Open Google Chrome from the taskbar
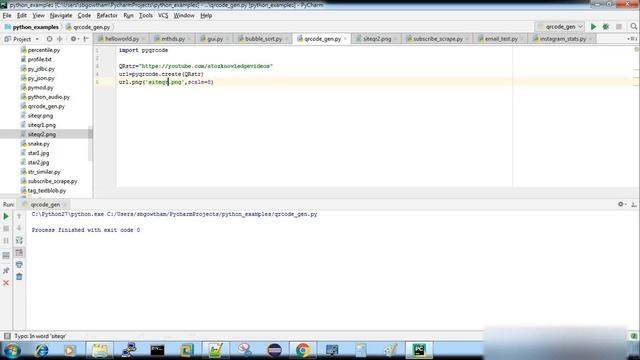Screen dimensions: 640x360 pyautogui.click(x=303, y=350)
